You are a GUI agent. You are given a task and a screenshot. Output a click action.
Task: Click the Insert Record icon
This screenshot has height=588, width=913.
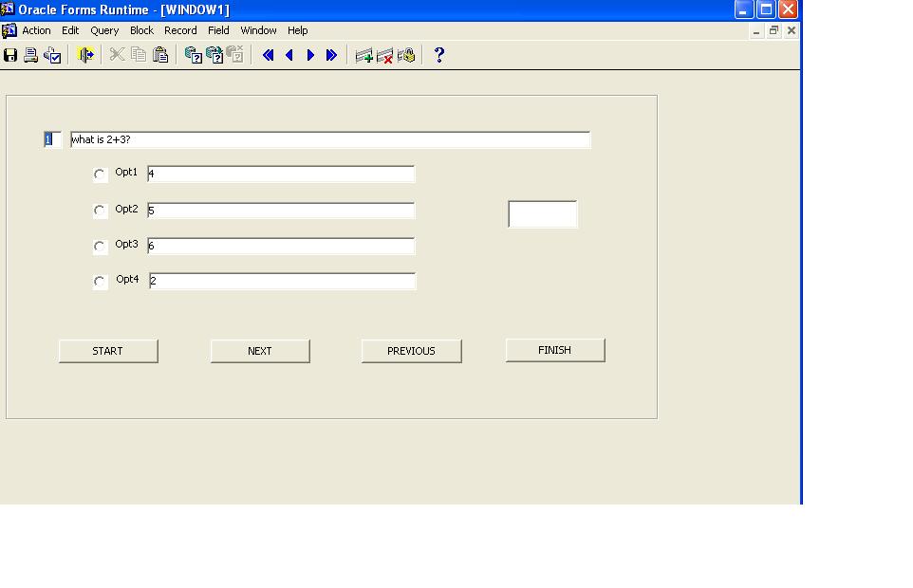click(x=363, y=56)
